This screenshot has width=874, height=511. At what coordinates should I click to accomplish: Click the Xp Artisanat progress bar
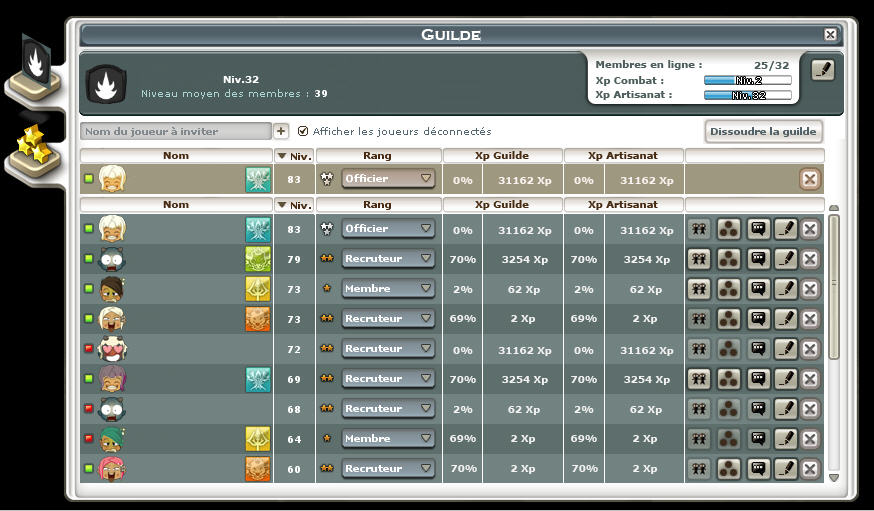click(747, 95)
